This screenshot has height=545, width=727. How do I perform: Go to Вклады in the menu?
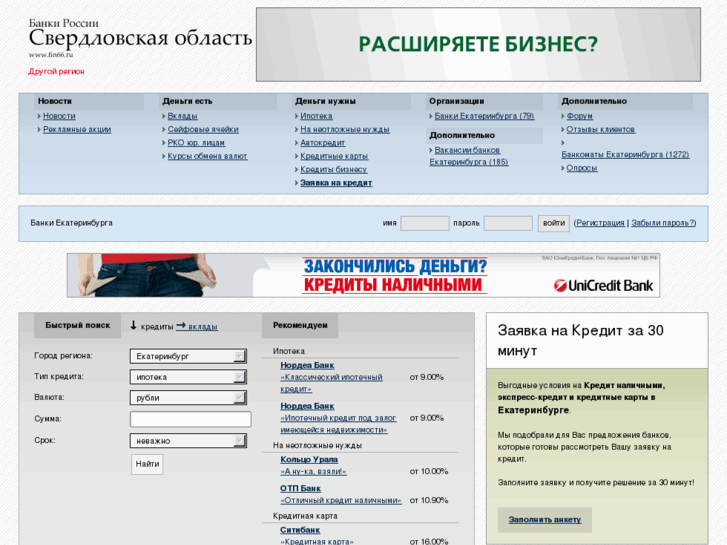[x=182, y=116]
